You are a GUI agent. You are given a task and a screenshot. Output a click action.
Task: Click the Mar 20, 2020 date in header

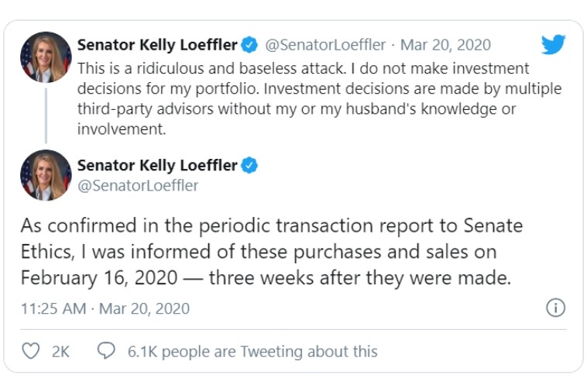(445, 45)
